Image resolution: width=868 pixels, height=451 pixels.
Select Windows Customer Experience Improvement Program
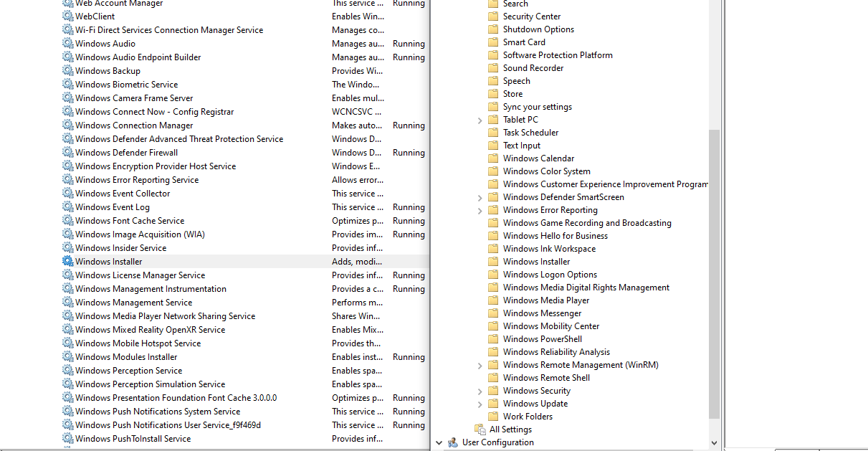[x=606, y=184]
